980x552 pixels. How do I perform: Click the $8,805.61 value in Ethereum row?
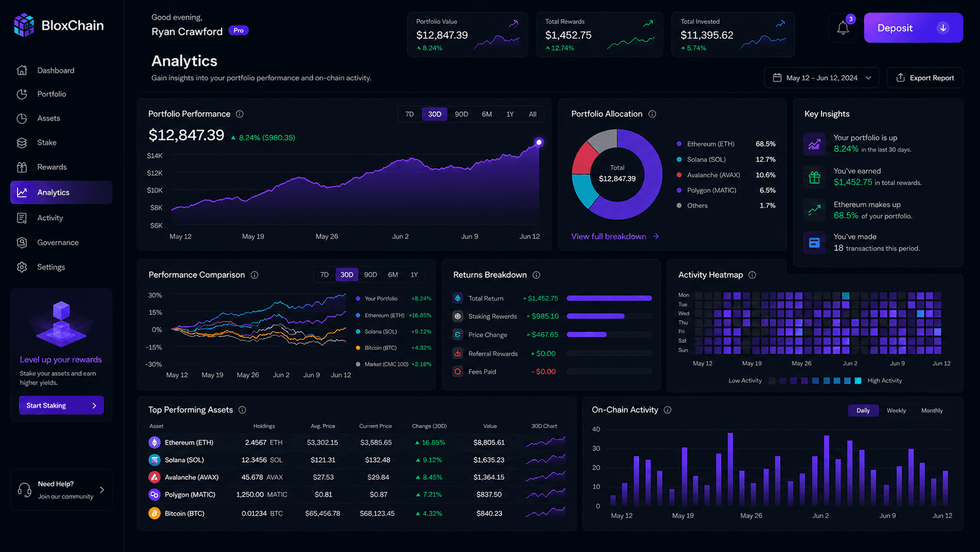point(489,442)
